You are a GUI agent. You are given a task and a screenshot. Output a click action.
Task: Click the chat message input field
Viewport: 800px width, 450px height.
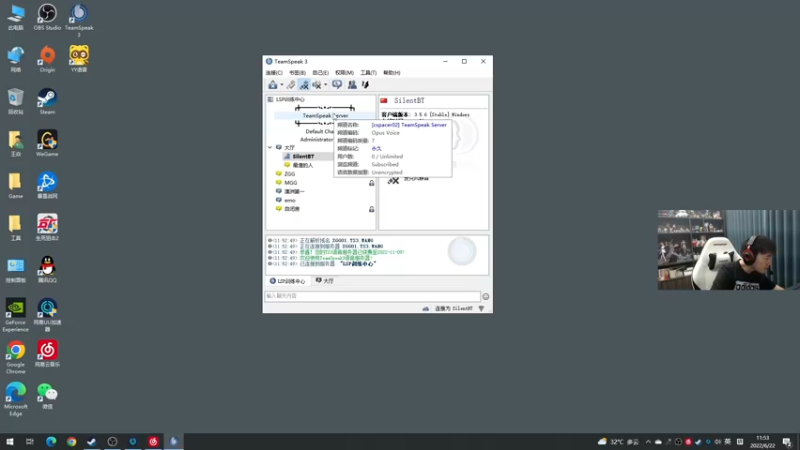(372, 296)
